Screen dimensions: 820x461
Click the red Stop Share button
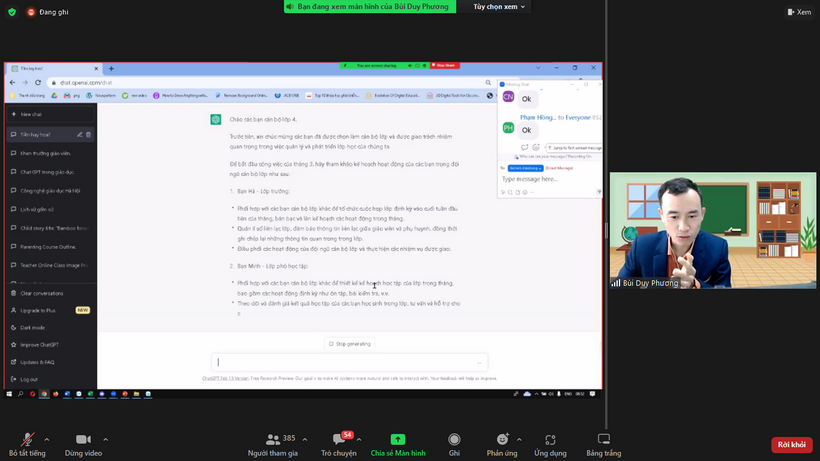pyautogui.click(x=445, y=65)
